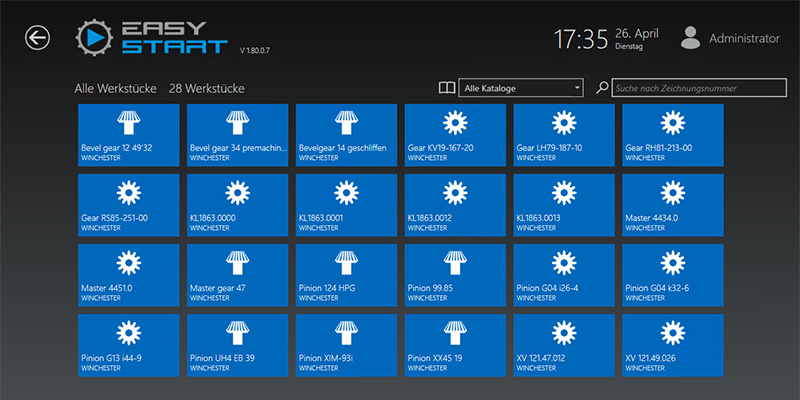Viewport: 800px width, 400px height.
Task: Click Pinion G13 i44-9 gear icon
Action: click(129, 333)
